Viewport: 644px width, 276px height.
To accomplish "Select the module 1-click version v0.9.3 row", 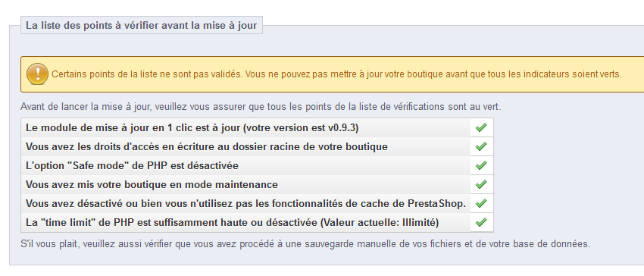I will pyautogui.click(x=257, y=127).
